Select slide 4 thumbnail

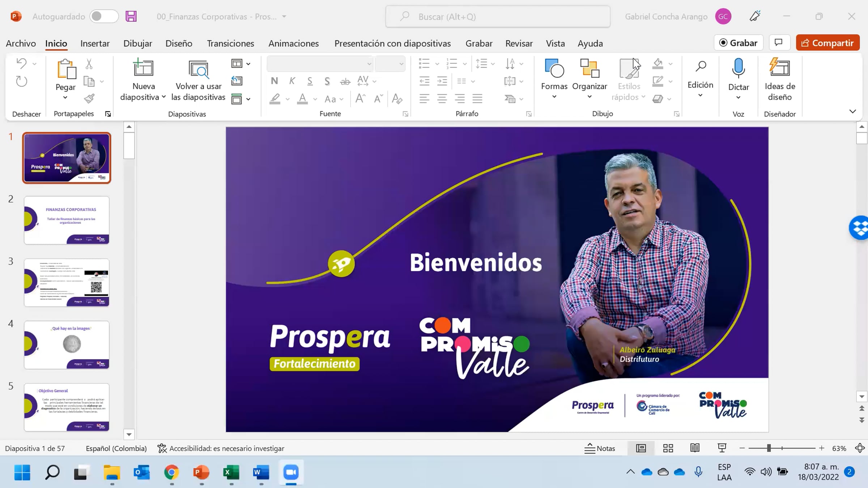point(67,345)
